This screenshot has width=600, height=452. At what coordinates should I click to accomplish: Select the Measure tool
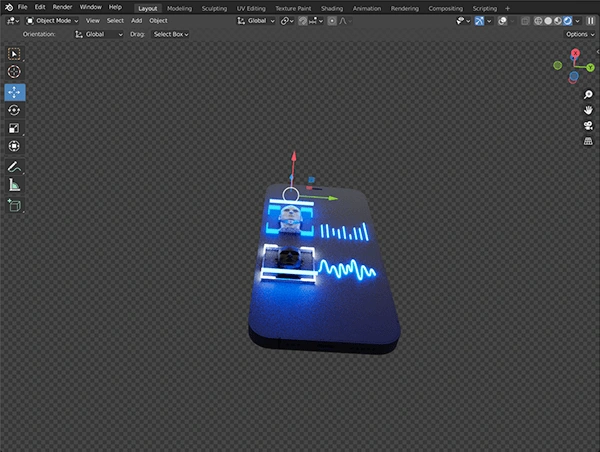(x=15, y=185)
